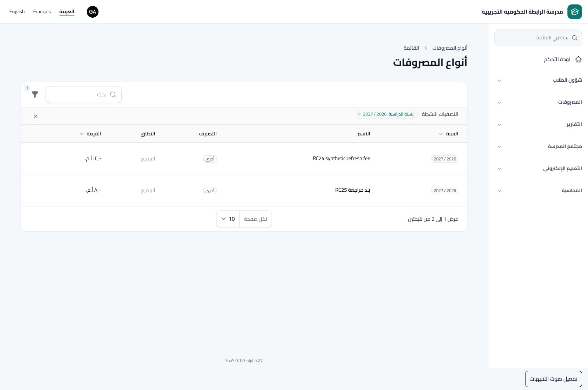The height and width of the screenshot is (390, 588).
Task: Open the بند مراجعة RC25 row
Action: point(244,190)
